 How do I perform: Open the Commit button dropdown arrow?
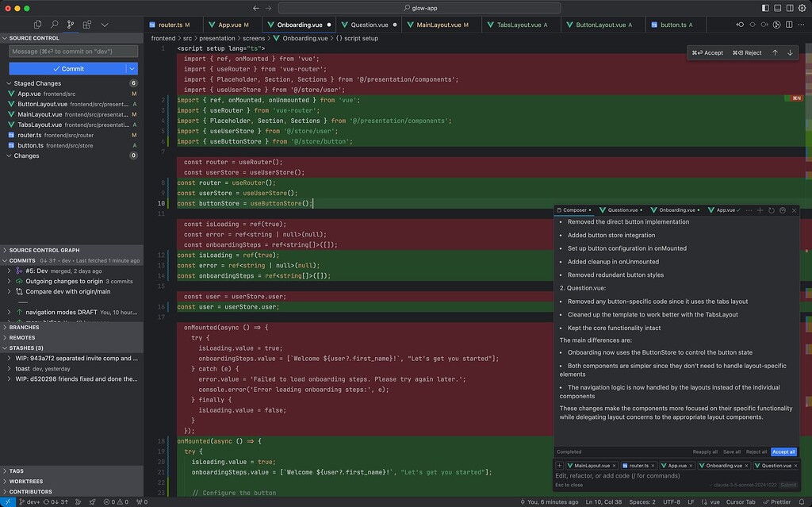pos(132,68)
